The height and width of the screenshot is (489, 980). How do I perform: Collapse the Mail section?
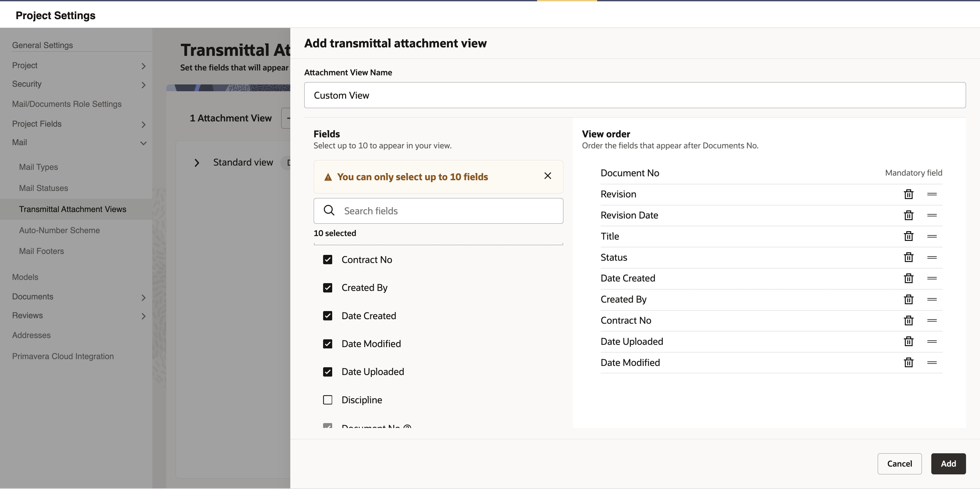pyautogui.click(x=144, y=144)
